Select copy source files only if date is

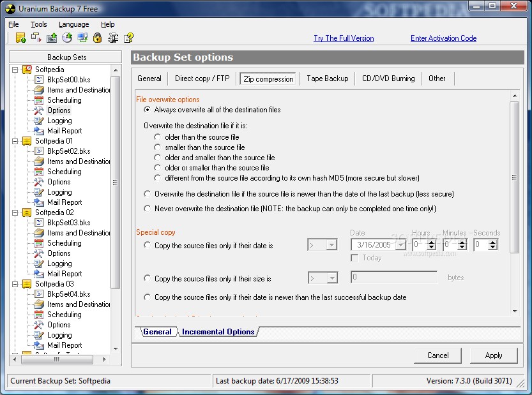coord(147,245)
